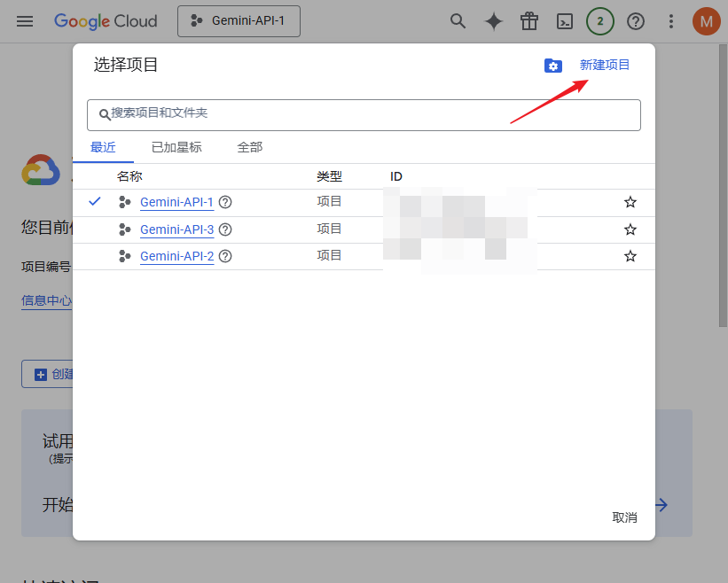This screenshot has width=728, height=583.
Task: Switch to the 全部 tab
Action: click(x=250, y=147)
